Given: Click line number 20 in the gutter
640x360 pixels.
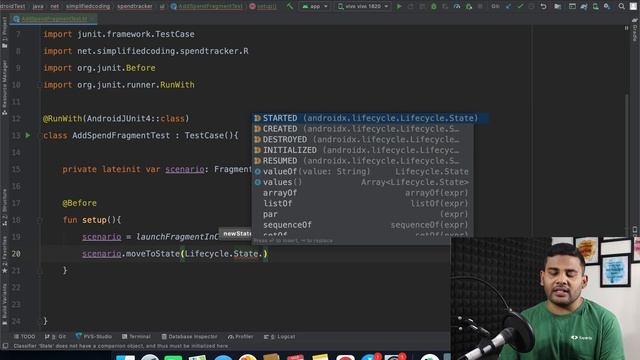Looking at the screenshot, I should (x=16, y=253).
